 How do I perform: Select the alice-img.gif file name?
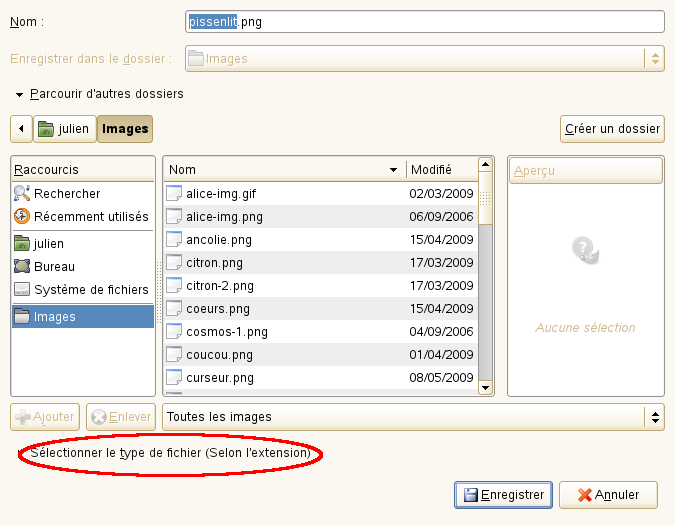[221, 194]
